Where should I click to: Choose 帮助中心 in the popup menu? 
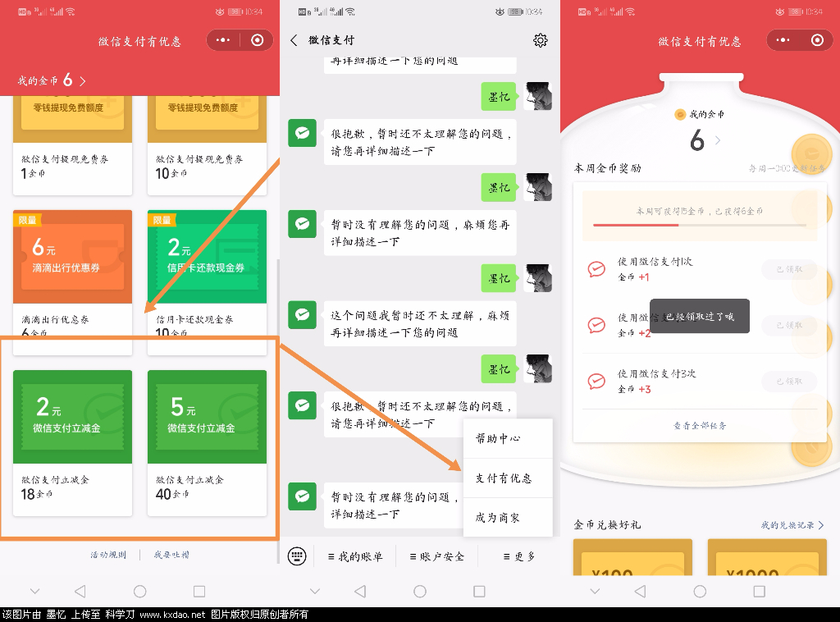click(498, 438)
